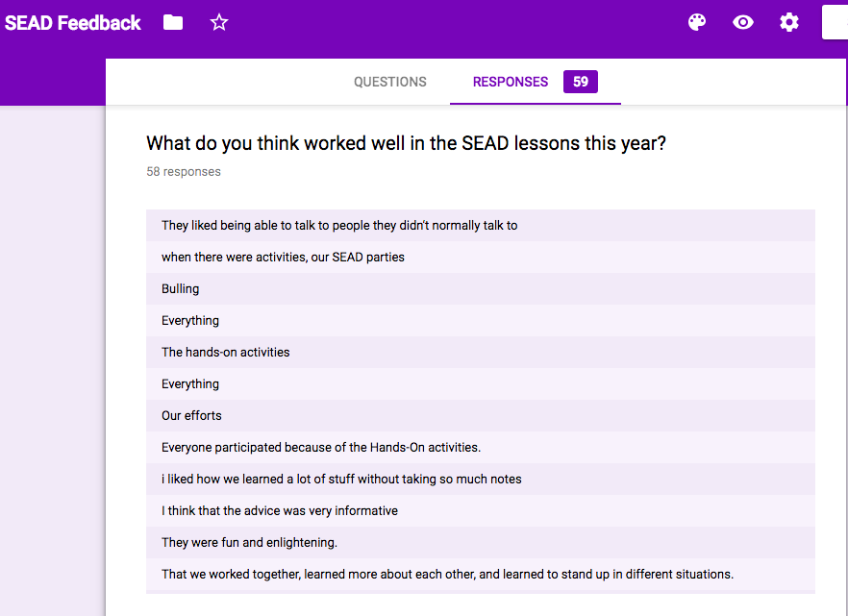The width and height of the screenshot is (848, 616).
Task: Click the '58 responses' count text
Action: pos(184,172)
